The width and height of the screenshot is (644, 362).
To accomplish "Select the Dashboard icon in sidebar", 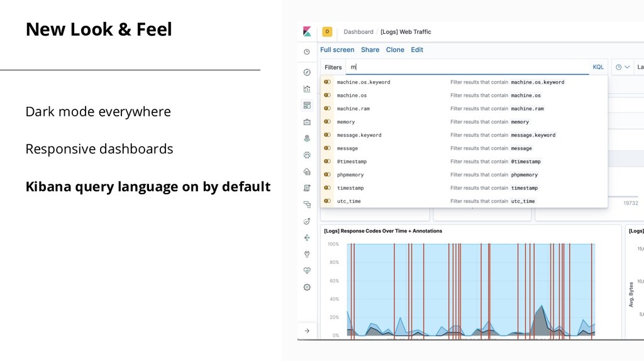I will [x=307, y=106].
